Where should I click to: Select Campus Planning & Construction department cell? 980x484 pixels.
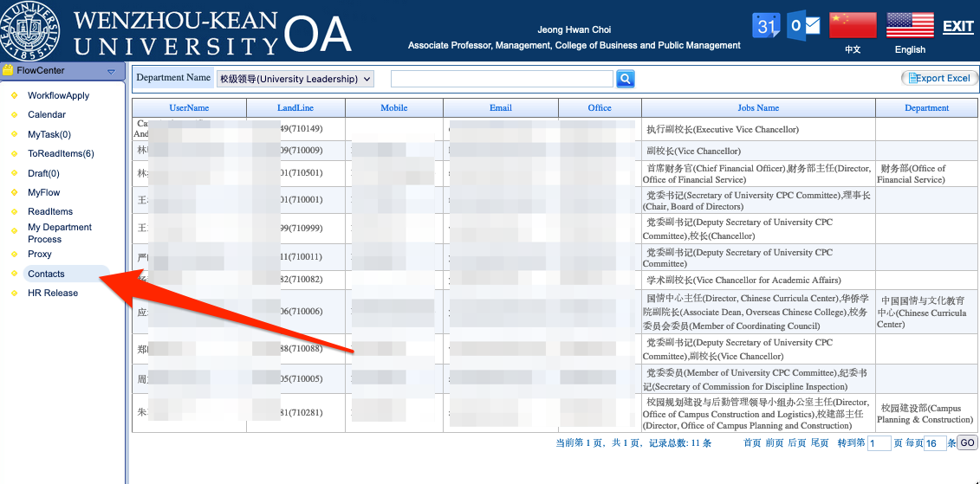(x=927, y=413)
